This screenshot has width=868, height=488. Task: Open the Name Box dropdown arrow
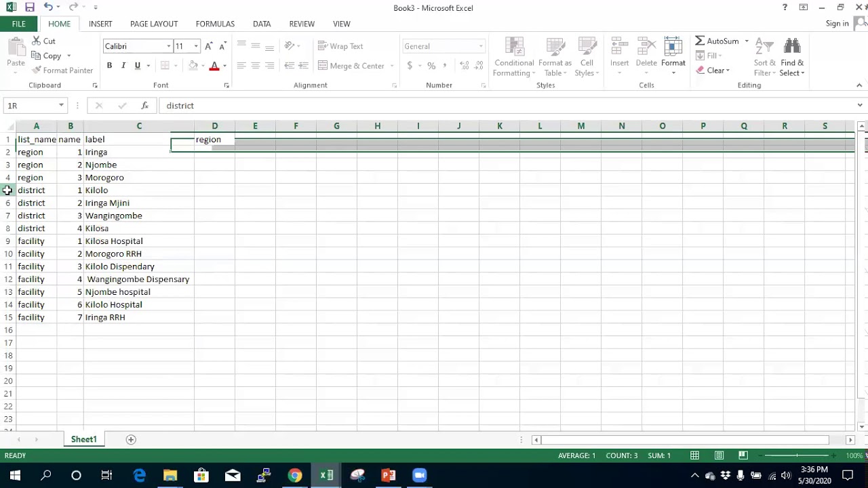pos(62,106)
